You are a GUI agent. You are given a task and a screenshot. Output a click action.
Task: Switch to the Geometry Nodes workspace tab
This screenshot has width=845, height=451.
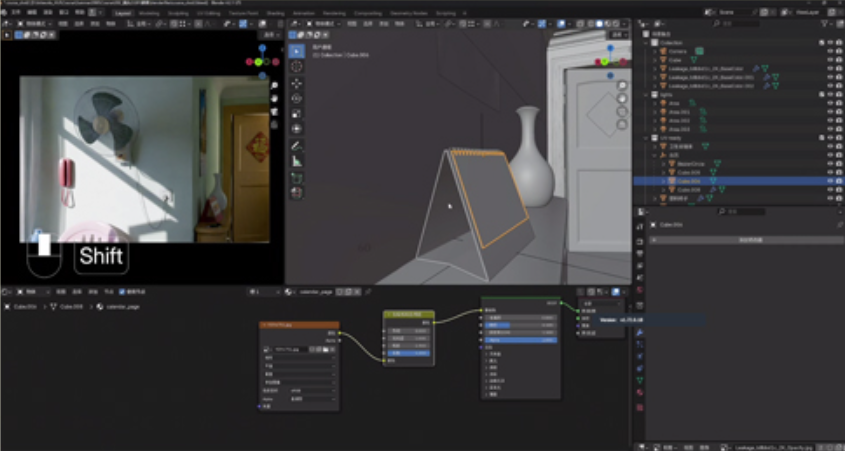409,13
